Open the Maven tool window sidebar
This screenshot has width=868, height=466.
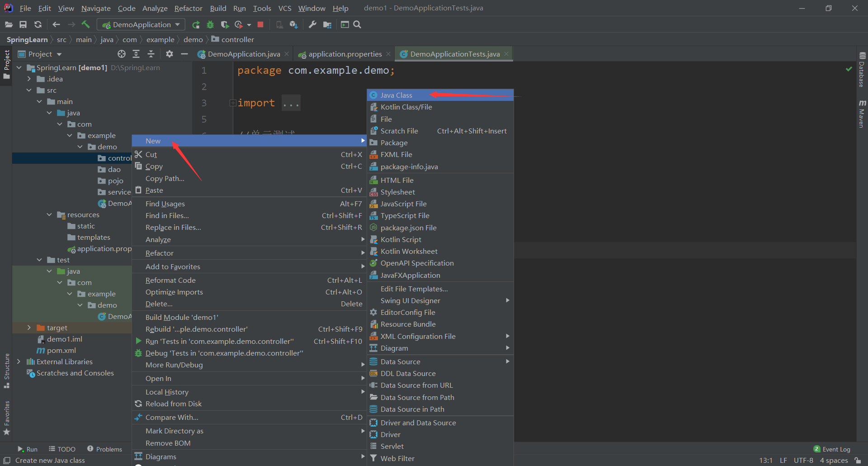pos(862,113)
